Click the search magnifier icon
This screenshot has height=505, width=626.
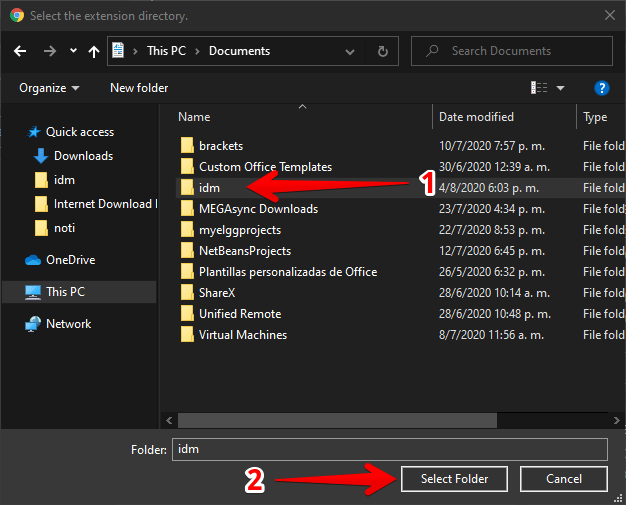[x=432, y=51]
